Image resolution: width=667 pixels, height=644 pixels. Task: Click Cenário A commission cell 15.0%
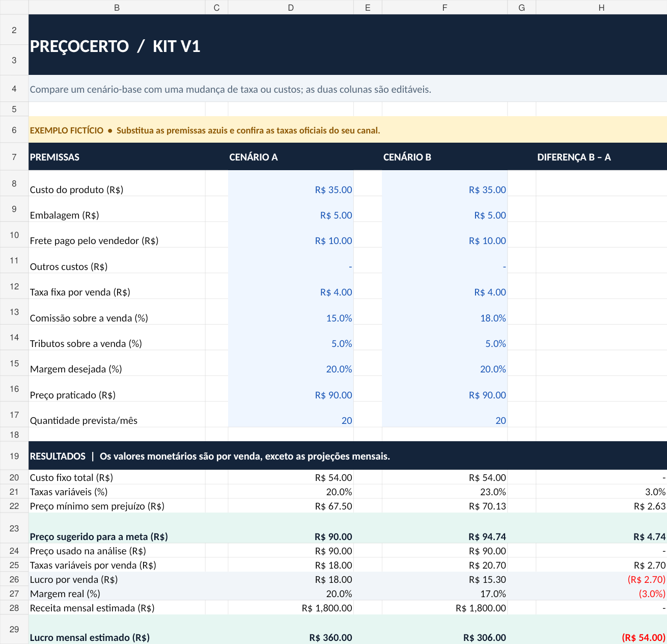291,311
